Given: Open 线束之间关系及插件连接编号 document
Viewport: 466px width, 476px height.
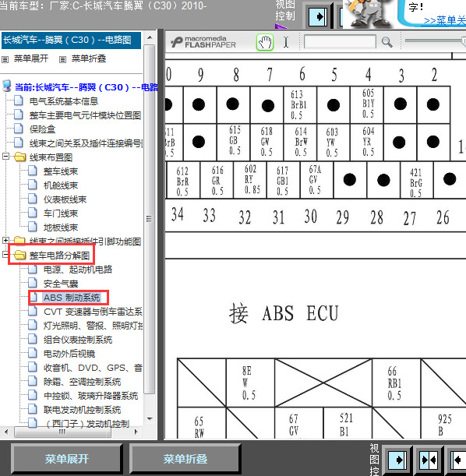Looking at the screenshot, I should coord(86,143).
